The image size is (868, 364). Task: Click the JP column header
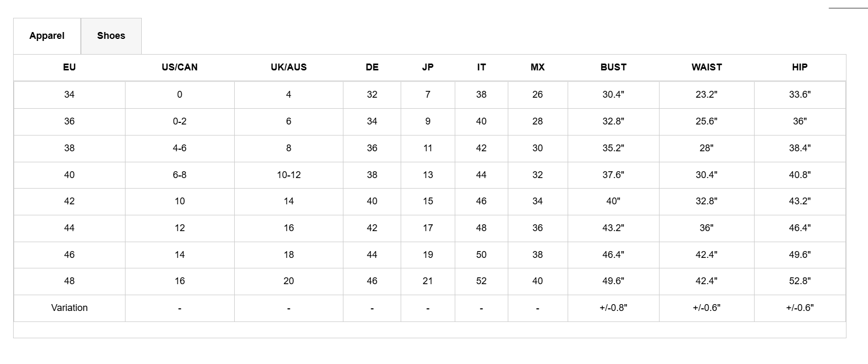click(427, 67)
